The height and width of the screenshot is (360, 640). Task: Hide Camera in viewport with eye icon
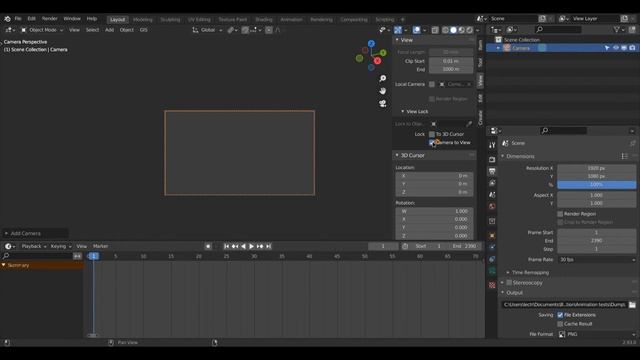pyautogui.click(x=616, y=48)
